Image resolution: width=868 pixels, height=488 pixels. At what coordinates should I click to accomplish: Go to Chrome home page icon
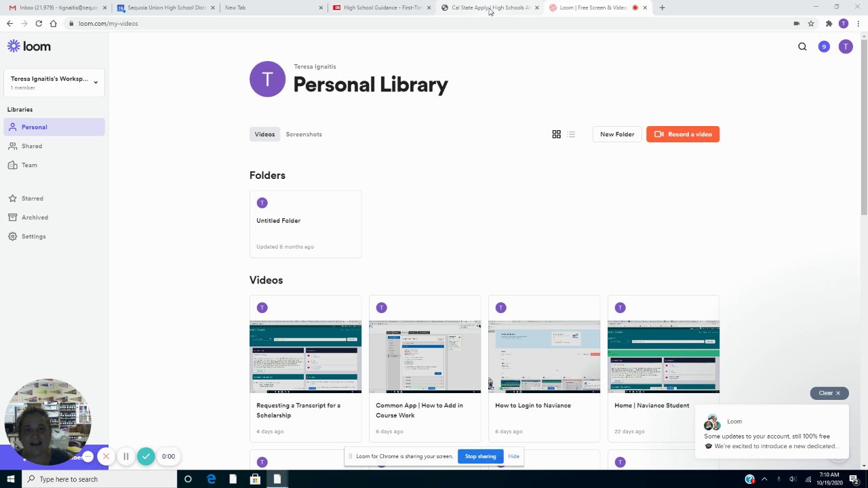(x=53, y=23)
